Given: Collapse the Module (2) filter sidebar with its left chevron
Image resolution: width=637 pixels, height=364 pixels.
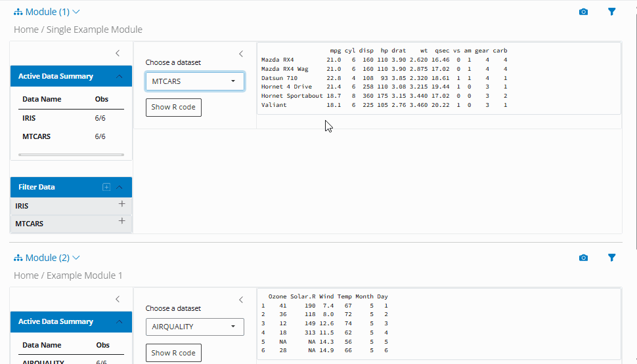Looking at the screenshot, I should pyautogui.click(x=118, y=299).
